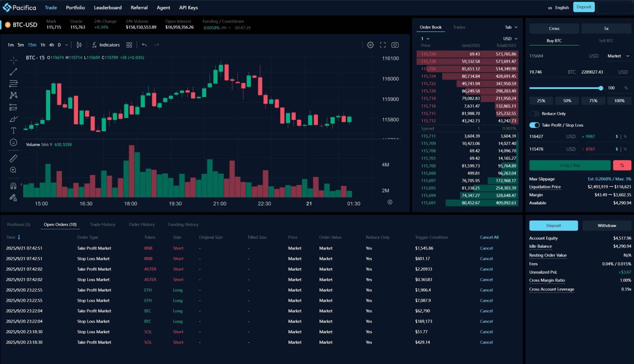Select the text annotation tool

13,131
